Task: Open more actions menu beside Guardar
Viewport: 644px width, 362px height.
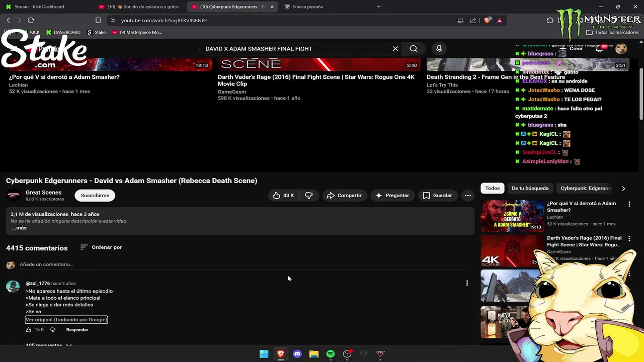Action: pyautogui.click(x=468, y=195)
